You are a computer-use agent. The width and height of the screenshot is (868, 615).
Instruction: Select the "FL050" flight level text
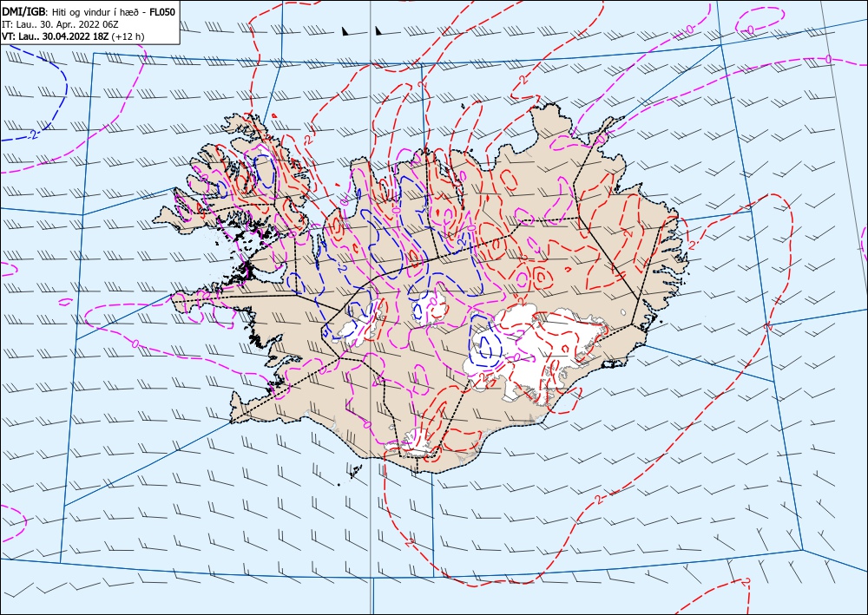162,11
